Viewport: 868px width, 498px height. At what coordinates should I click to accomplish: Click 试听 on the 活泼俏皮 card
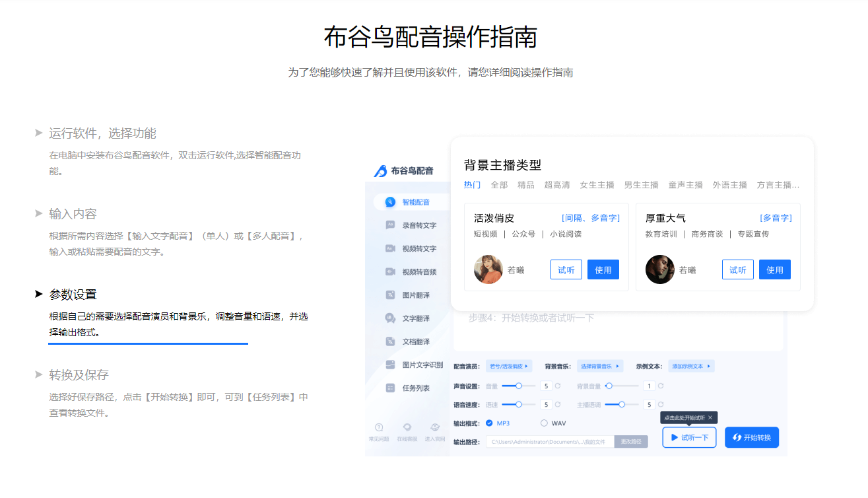(x=566, y=269)
